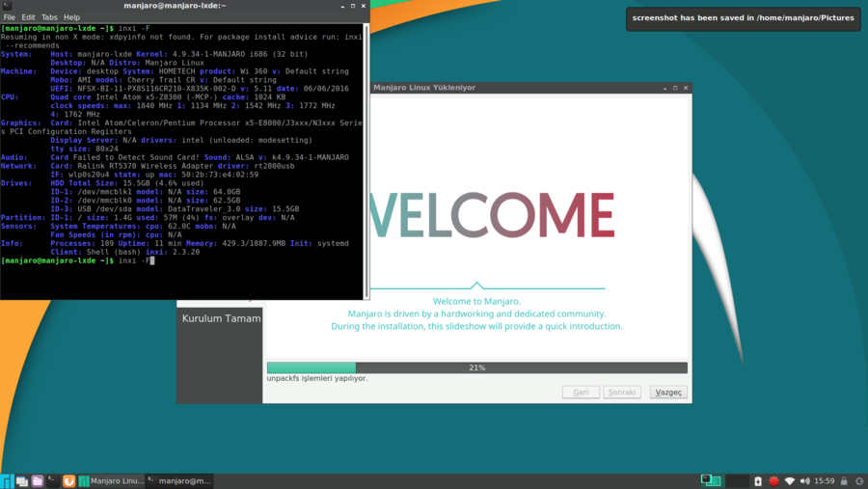Open the terminal File menu
Screen dimensions: 868x489
(x=10, y=17)
